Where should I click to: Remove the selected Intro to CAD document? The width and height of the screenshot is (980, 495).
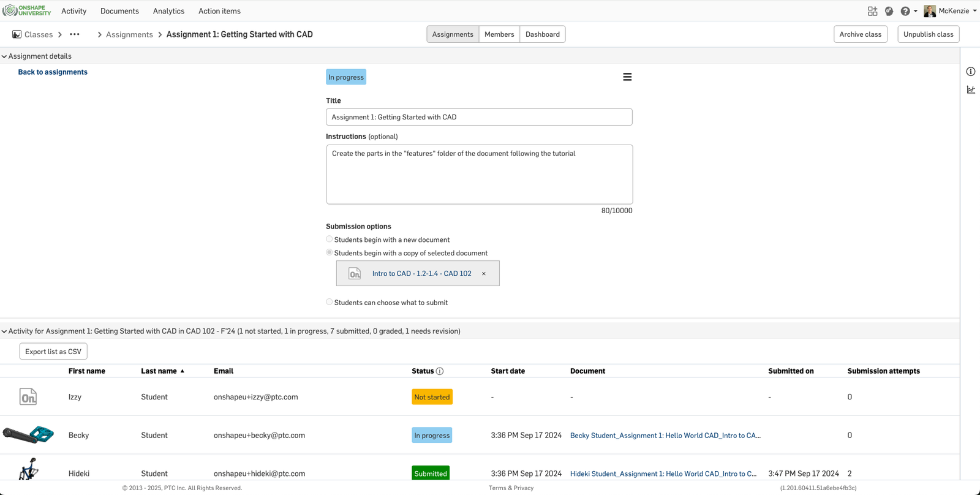[484, 274]
